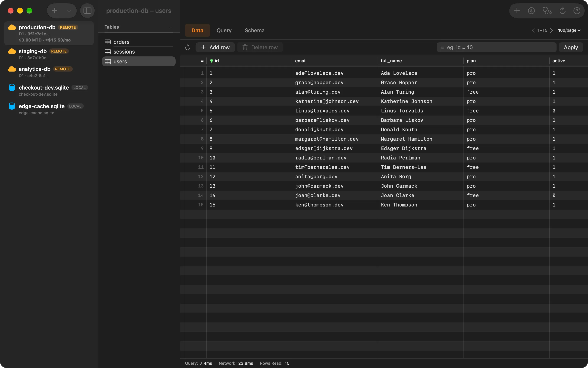This screenshot has width=588, height=368.
Task: Click the Grace Hopper name cell
Action: tap(421, 83)
